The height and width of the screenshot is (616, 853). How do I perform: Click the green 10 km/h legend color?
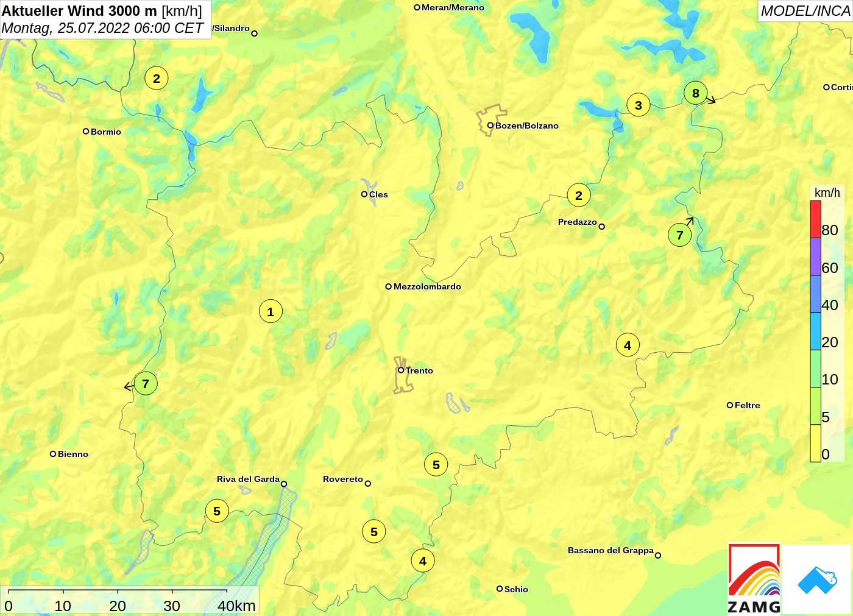pyautogui.click(x=815, y=369)
